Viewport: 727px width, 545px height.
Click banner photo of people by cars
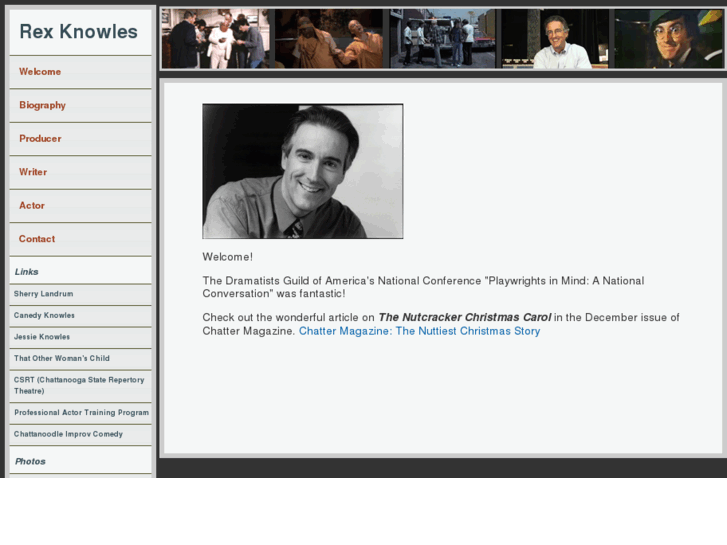(x=442, y=38)
